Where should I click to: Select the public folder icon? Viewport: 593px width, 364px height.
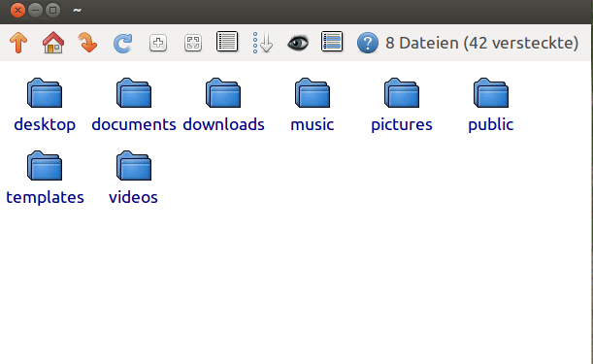(x=491, y=93)
